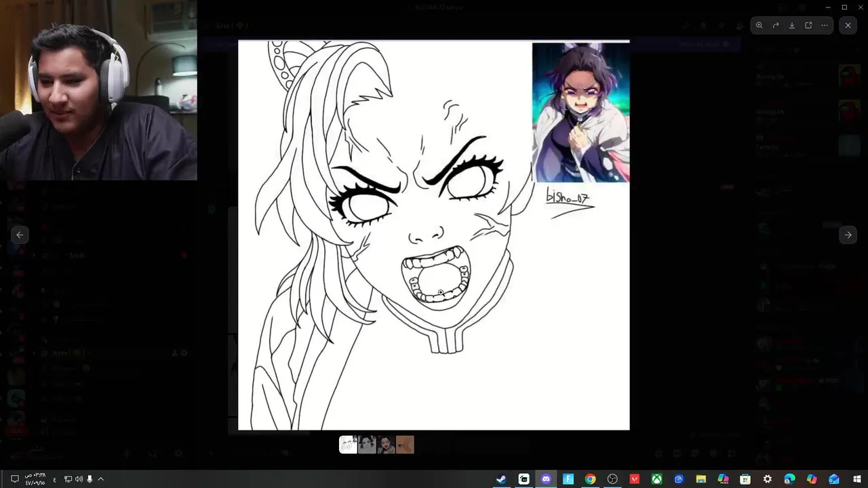Open Google Chrome from the taskbar
The image size is (868, 488).
coord(591,479)
